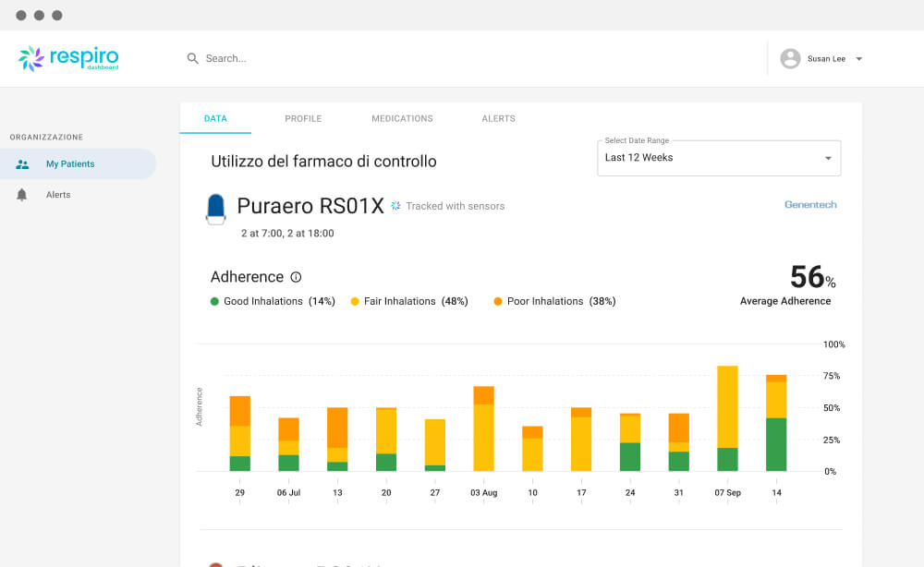Screen dimensions: 924x567
Task: Click the green Good Inhalations legend dot
Action: point(214,301)
